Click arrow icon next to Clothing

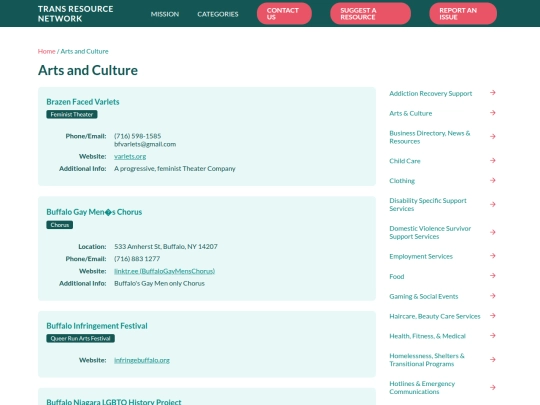tap(493, 180)
